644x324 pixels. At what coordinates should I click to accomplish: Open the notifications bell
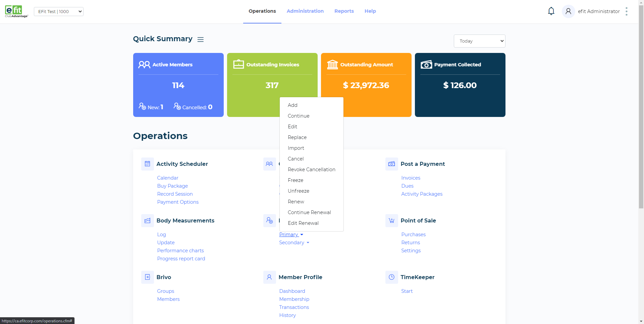click(x=551, y=11)
